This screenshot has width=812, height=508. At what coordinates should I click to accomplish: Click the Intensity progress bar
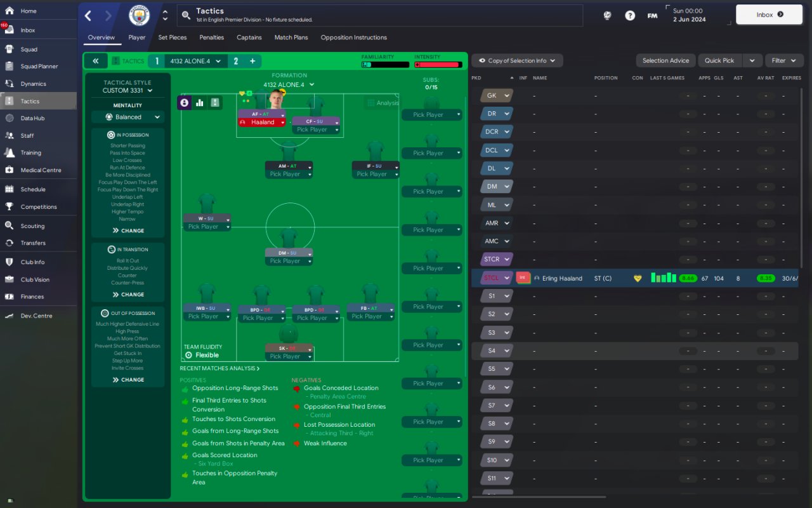click(x=437, y=65)
